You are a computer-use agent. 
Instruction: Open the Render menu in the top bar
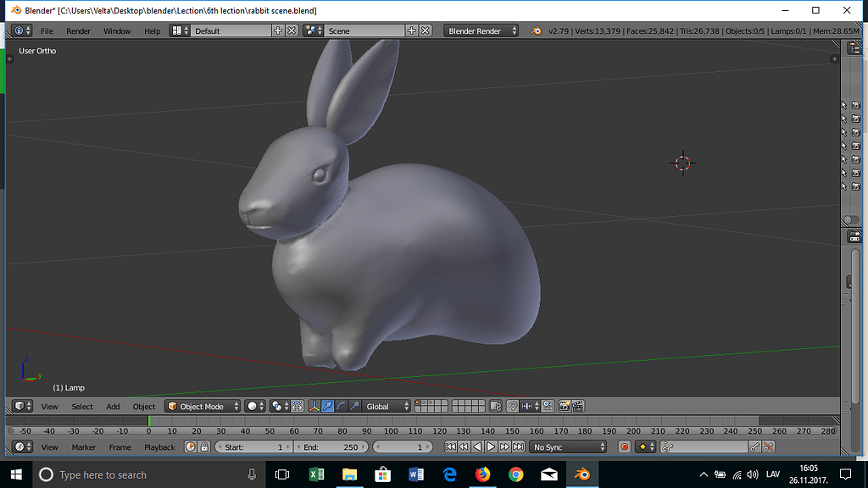pyautogui.click(x=78, y=30)
